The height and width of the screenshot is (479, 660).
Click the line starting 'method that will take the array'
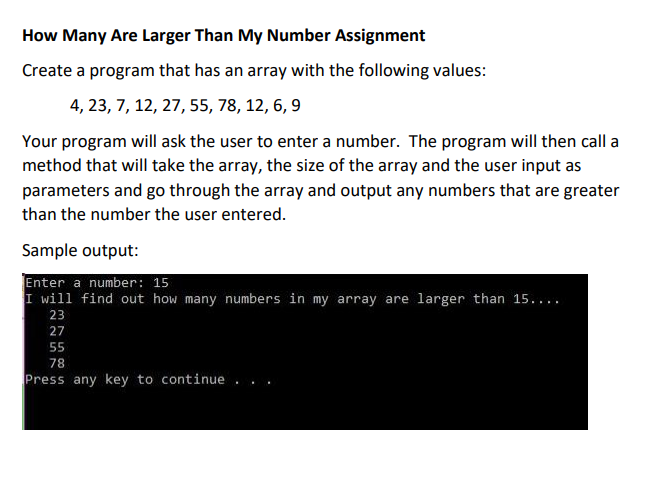pos(301,165)
